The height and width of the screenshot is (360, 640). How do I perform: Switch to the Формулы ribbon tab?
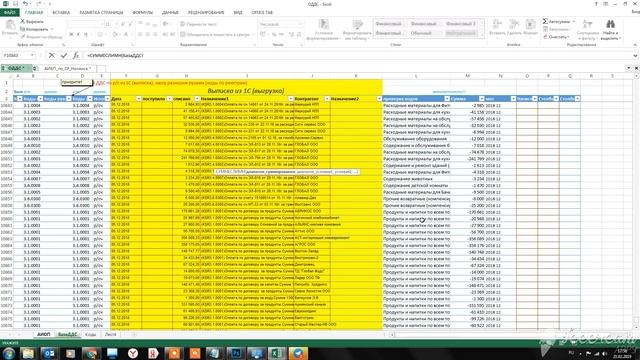pos(142,13)
